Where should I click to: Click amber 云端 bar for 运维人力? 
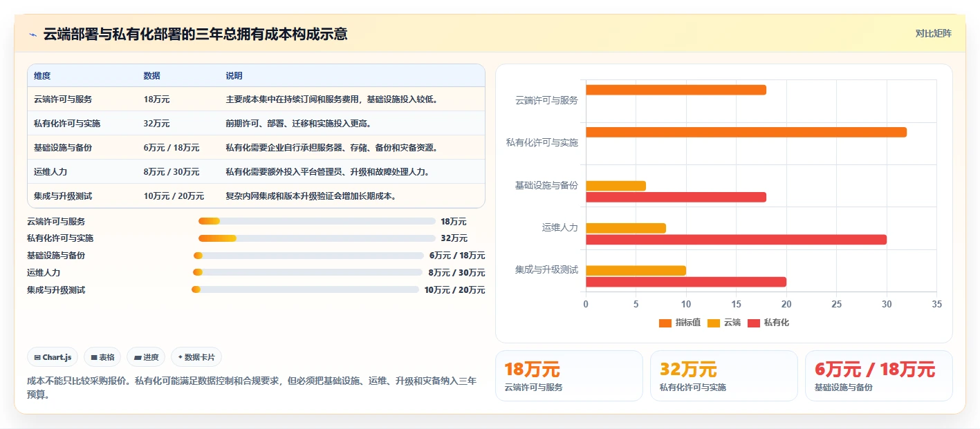pyautogui.click(x=626, y=228)
